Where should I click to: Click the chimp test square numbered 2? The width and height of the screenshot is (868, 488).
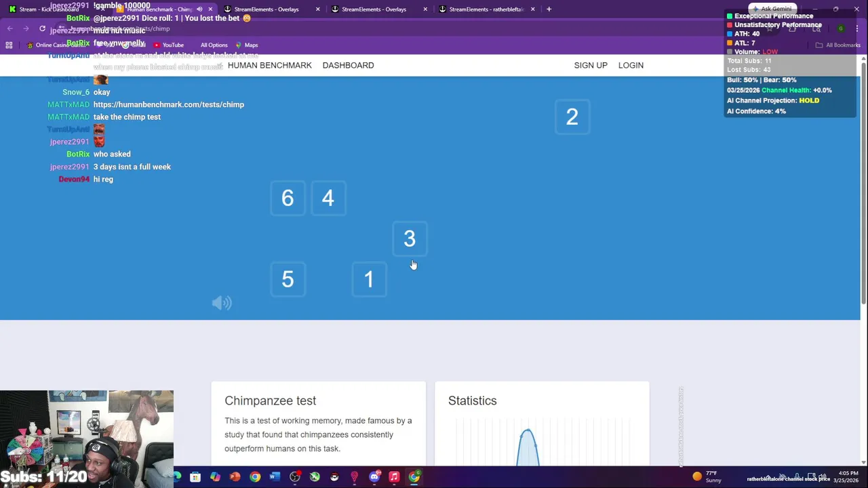pos(572,117)
